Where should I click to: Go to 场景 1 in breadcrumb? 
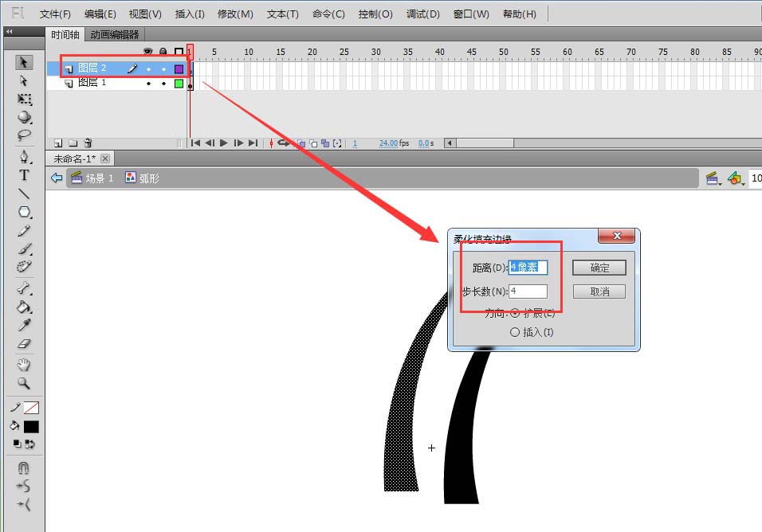tap(92, 178)
